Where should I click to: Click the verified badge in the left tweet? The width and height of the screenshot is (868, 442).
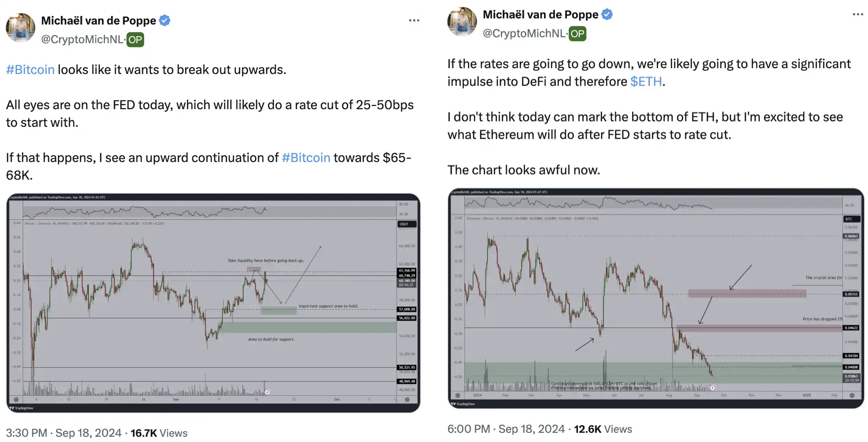click(165, 21)
